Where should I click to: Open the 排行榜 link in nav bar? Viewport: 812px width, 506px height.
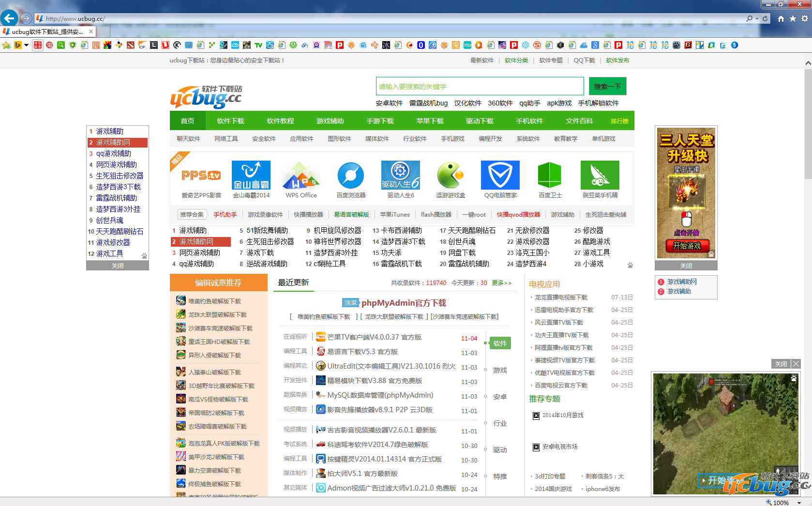(619, 121)
